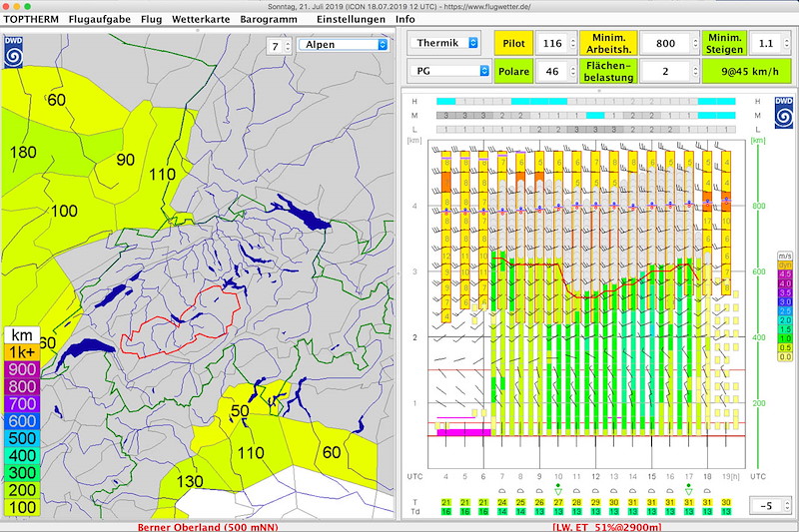Select the 700 km violet legend swatch
This screenshot has width=799, height=532.
click(x=22, y=404)
